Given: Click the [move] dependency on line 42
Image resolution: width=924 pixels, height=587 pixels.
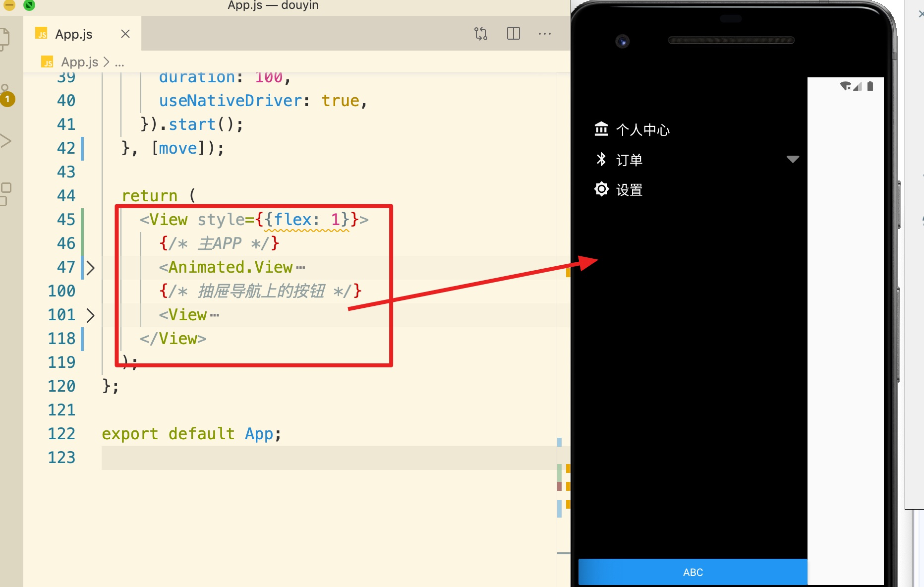Looking at the screenshot, I should point(178,148).
